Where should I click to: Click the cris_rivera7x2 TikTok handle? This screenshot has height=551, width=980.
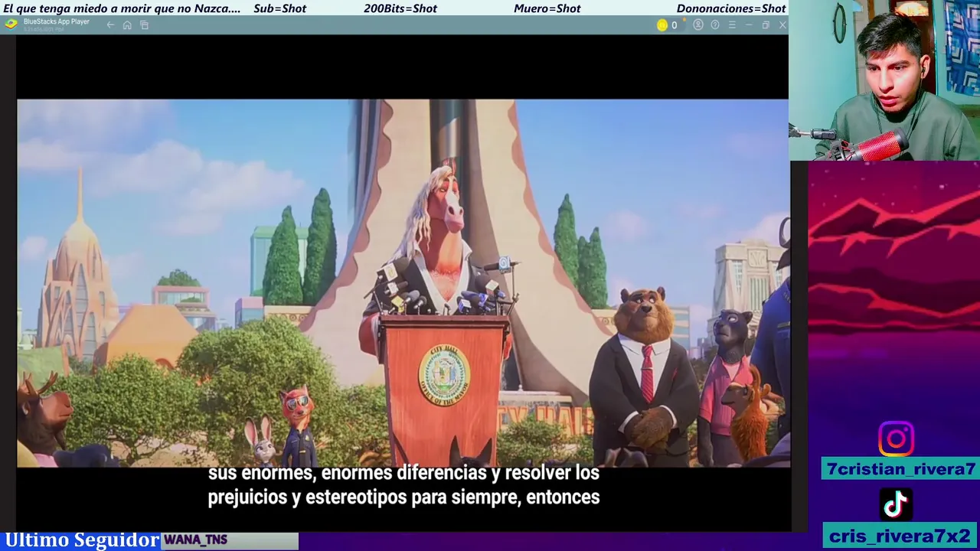900,536
